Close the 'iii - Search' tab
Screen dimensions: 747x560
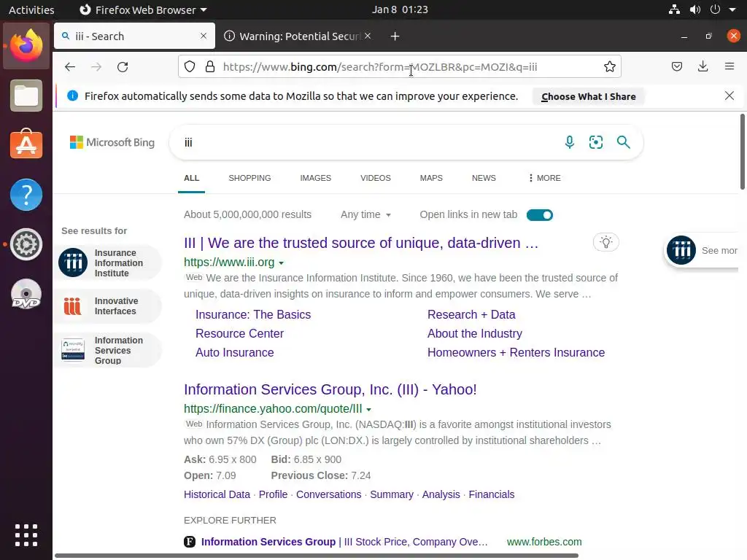click(204, 36)
